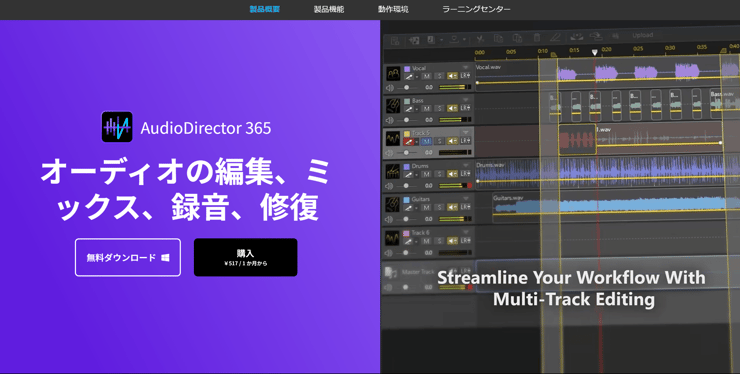Unmute Track 5 via highlighted M button
This screenshot has height=374, width=740.
427,142
